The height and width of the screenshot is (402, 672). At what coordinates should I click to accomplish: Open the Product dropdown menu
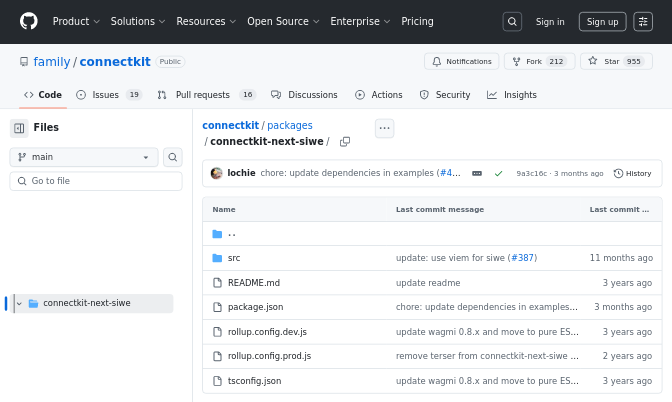click(76, 21)
